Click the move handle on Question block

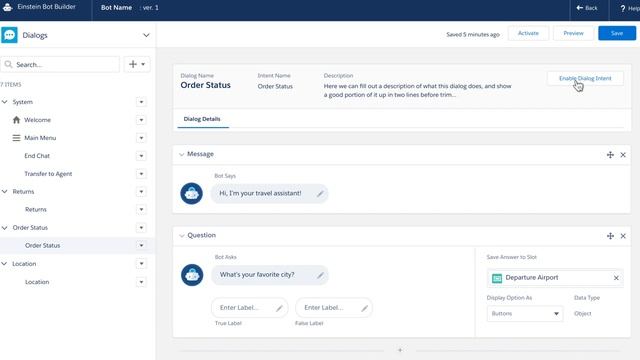tap(610, 236)
